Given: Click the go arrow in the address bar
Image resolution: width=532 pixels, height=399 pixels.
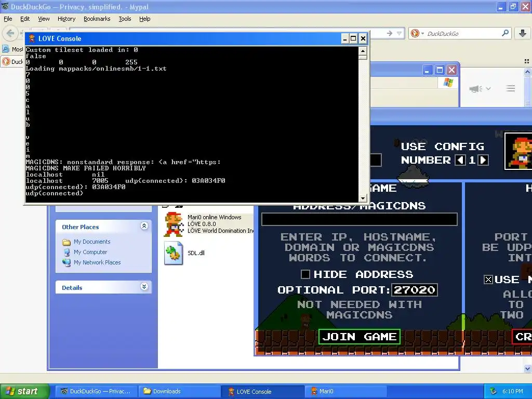Looking at the screenshot, I should [x=390, y=33].
